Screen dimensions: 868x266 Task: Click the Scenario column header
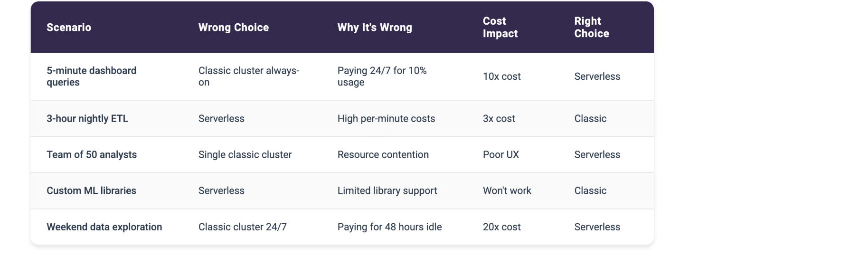69,28
